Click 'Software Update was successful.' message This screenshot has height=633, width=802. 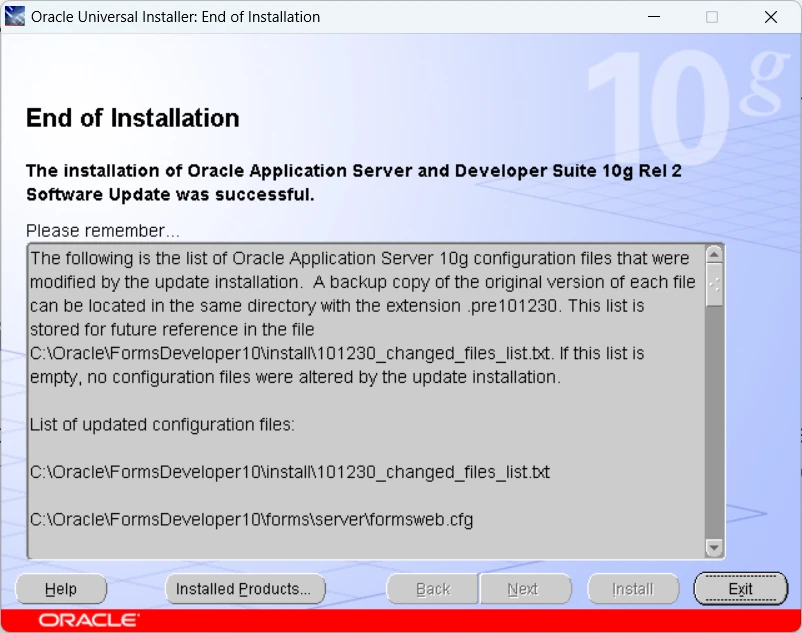coord(170,195)
